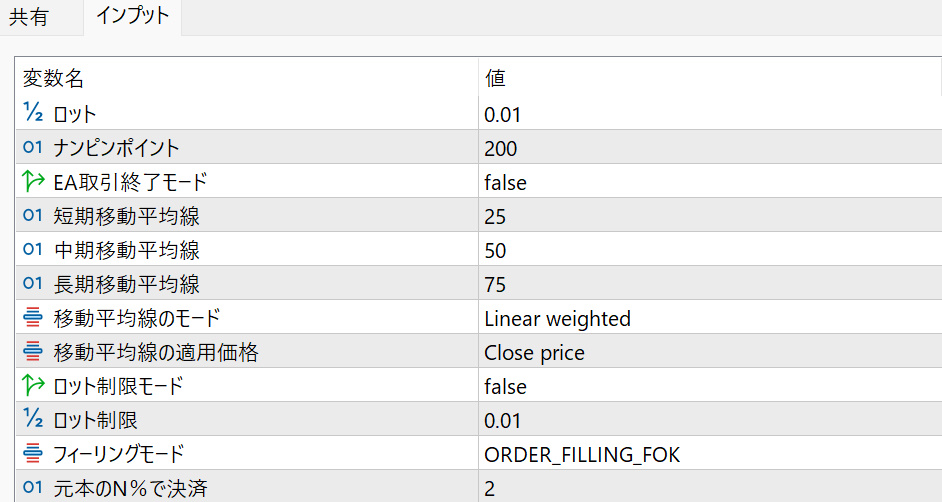Click the enum icon beside 移動平均線のモード
942x502 pixels.
tap(32, 318)
